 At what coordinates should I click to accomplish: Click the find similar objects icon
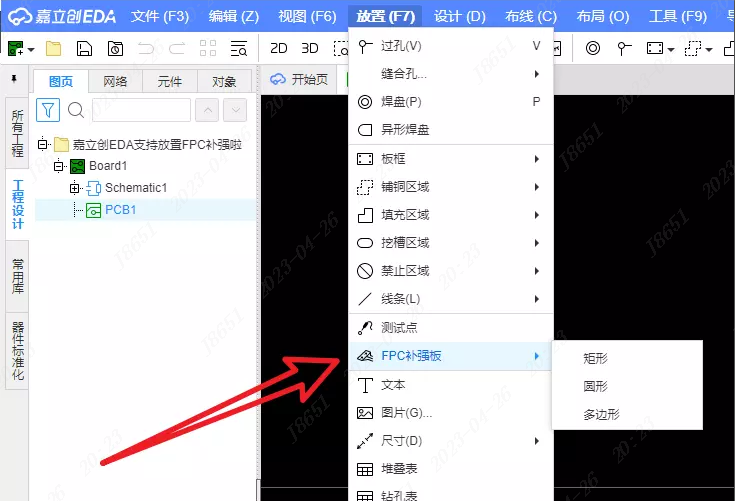(239, 48)
